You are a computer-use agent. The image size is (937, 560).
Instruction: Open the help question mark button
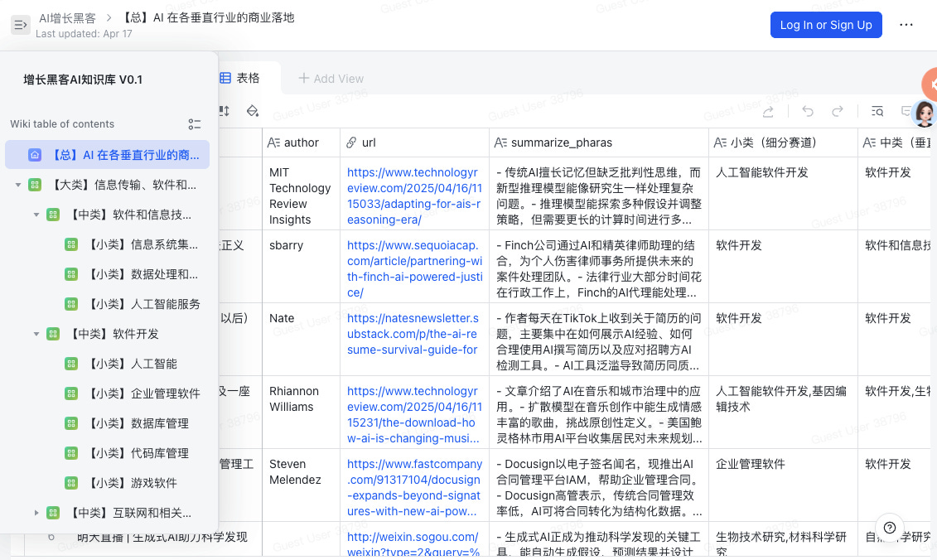point(889,527)
